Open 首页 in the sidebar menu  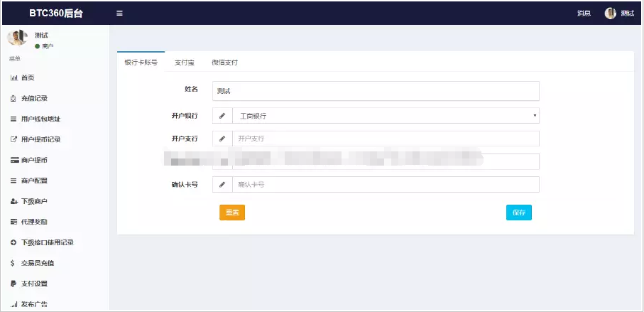pyautogui.click(x=28, y=77)
